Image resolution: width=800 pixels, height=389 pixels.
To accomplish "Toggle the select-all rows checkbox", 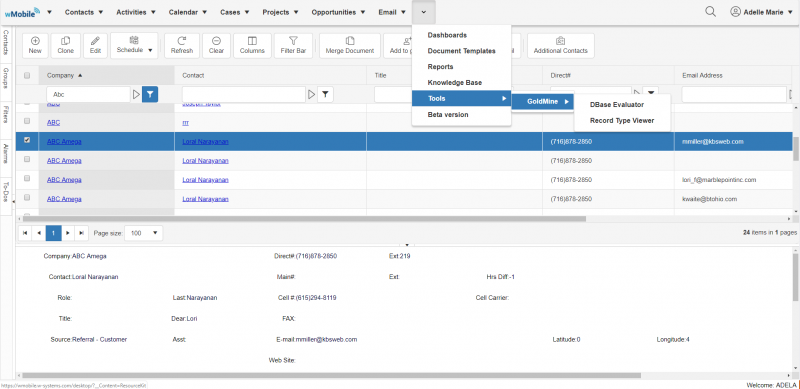I will pos(27,75).
